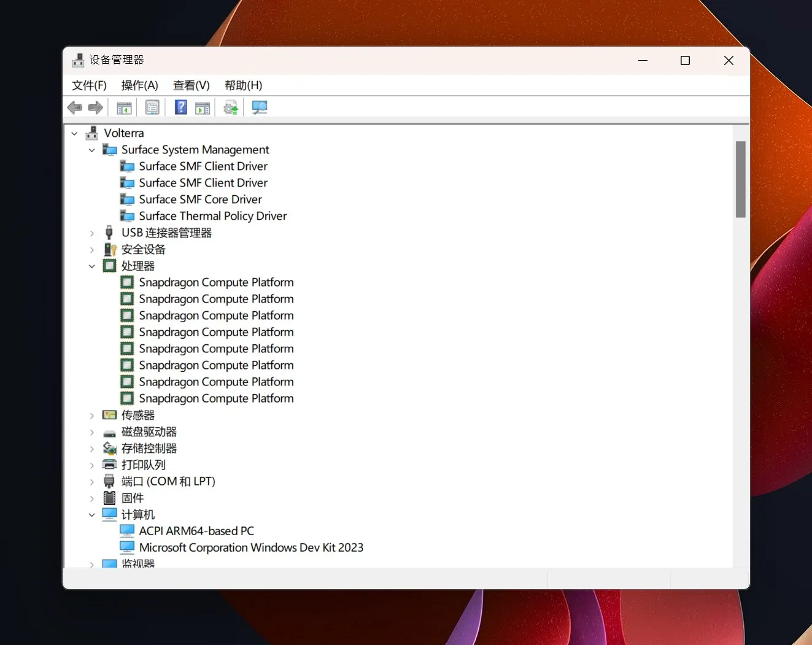Image resolution: width=812 pixels, height=645 pixels.
Task: Expand the 端口 (COM 和 LPT) category
Action: [92, 482]
